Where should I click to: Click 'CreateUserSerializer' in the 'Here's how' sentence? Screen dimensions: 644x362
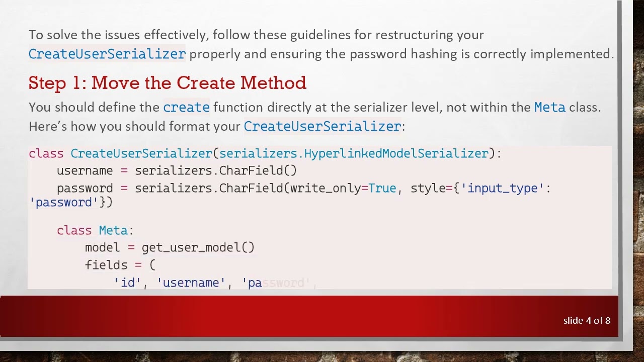click(x=323, y=126)
